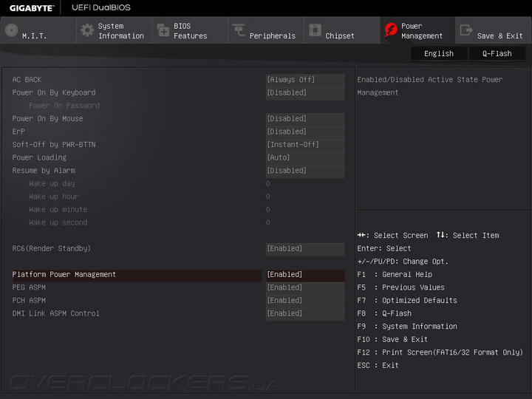This screenshot has height=399, width=532.
Task: Select DMI Link ASPM Control label
Action: coord(56,313)
